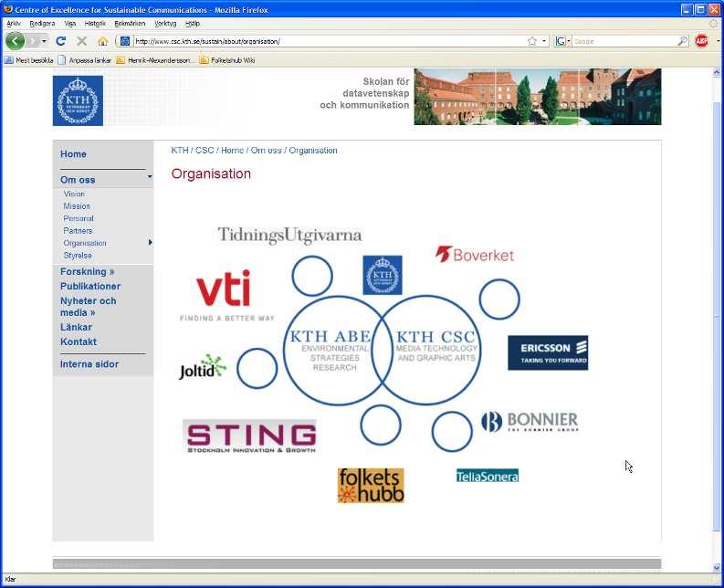
Task: Open the address bar history dropdown arrow
Action: coord(544,42)
